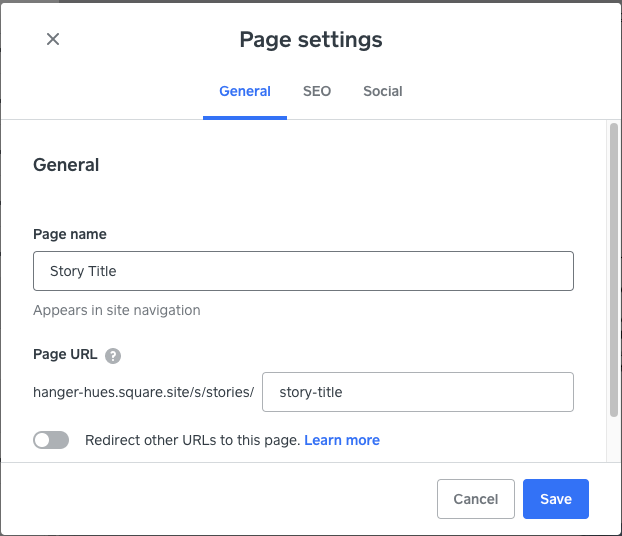The height and width of the screenshot is (536, 622).
Task: Select the General section heading
Action: point(66,165)
